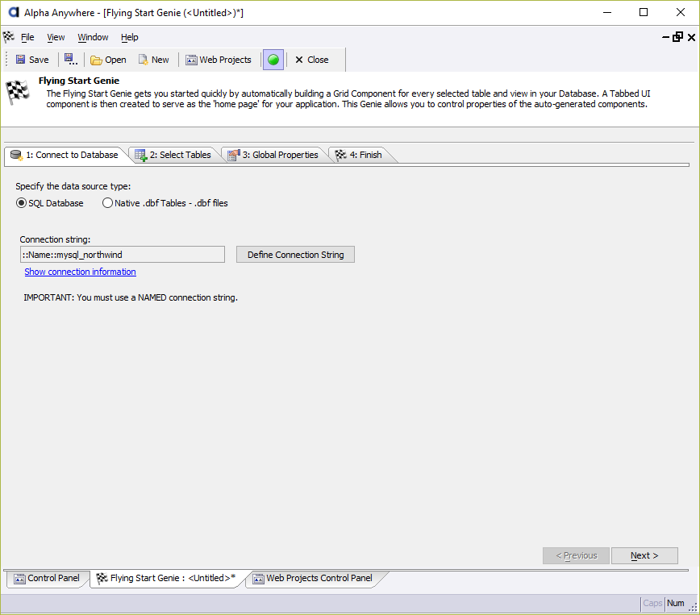
Task: Click the < Previous button
Action: click(577, 555)
